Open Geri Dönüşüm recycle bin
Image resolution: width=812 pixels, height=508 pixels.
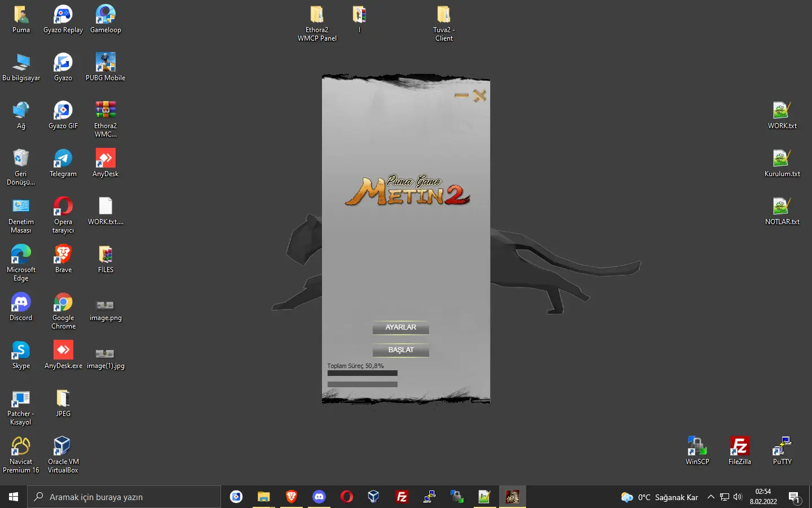21,168
